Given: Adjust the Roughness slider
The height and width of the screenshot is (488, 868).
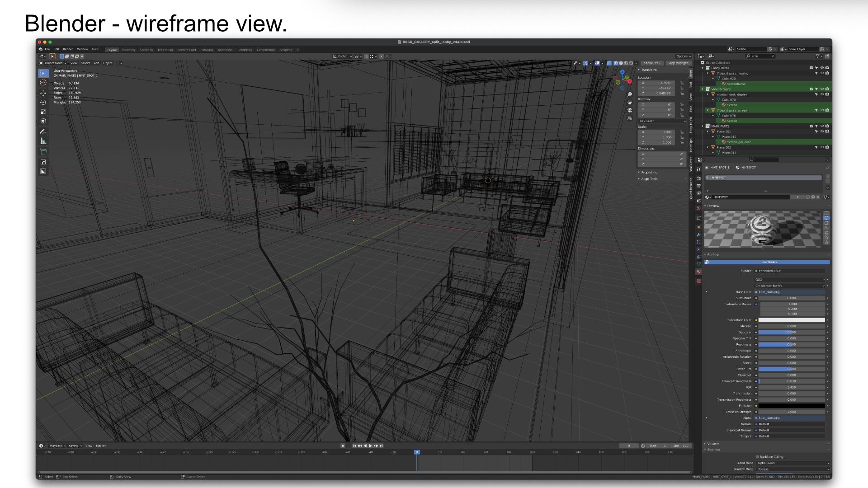Looking at the screenshot, I should pyautogui.click(x=792, y=345).
